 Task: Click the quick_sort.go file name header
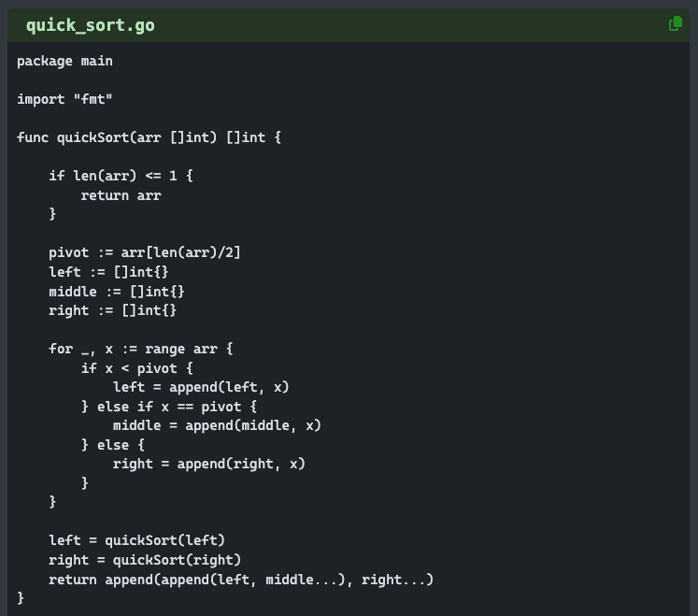pos(91,26)
